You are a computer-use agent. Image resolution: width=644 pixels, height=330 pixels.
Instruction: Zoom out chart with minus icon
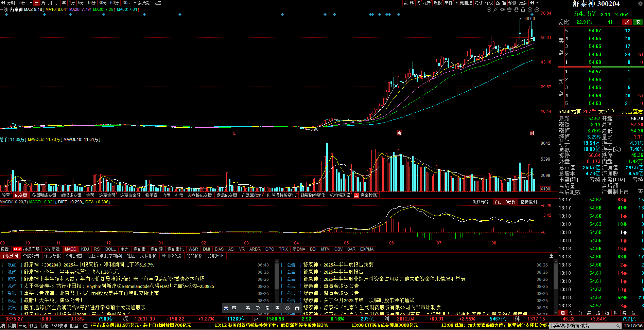point(537,10)
